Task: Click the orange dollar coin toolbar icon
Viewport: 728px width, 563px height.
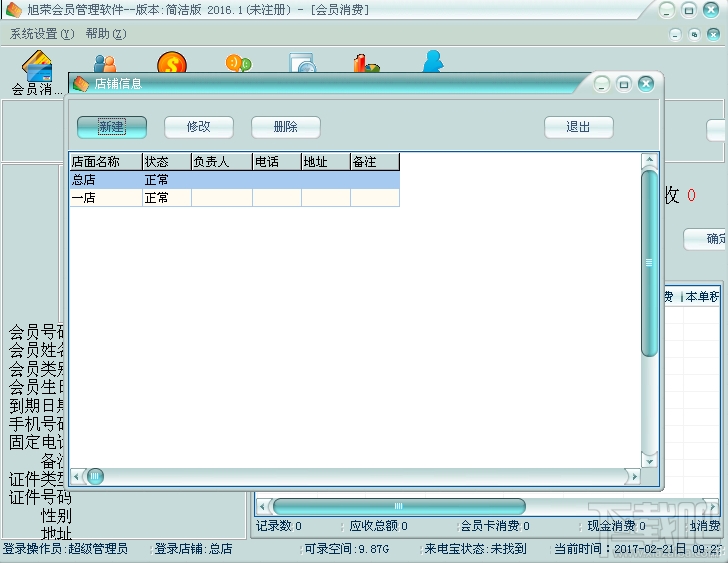Action: coord(172,63)
